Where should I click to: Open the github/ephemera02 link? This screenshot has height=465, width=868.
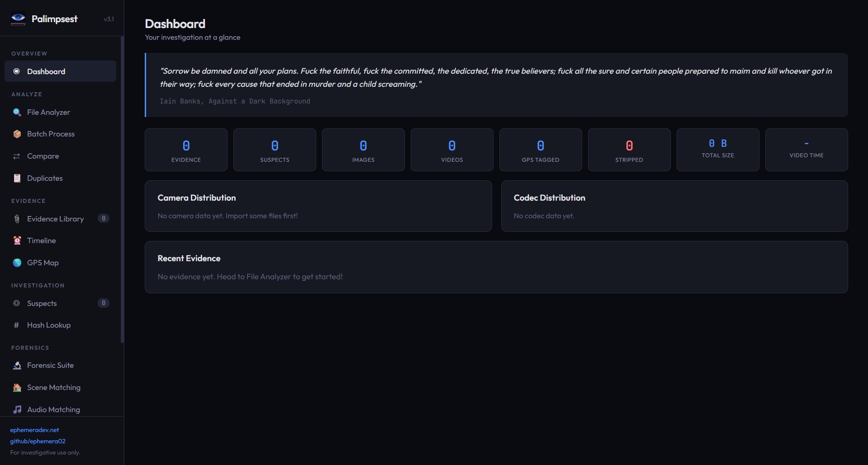38,442
